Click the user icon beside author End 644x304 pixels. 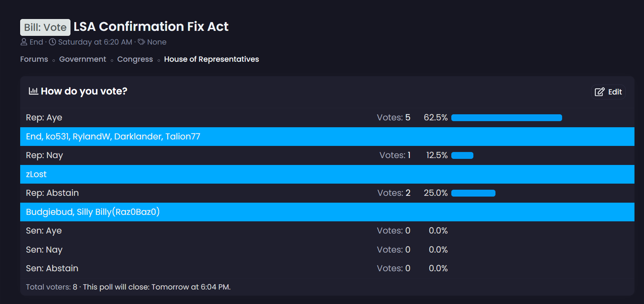[24, 42]
